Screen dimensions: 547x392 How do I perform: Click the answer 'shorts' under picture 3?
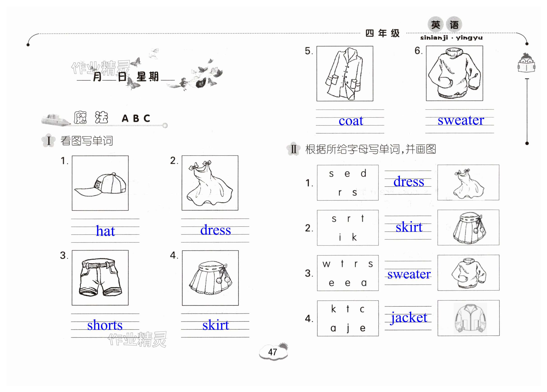105,325
